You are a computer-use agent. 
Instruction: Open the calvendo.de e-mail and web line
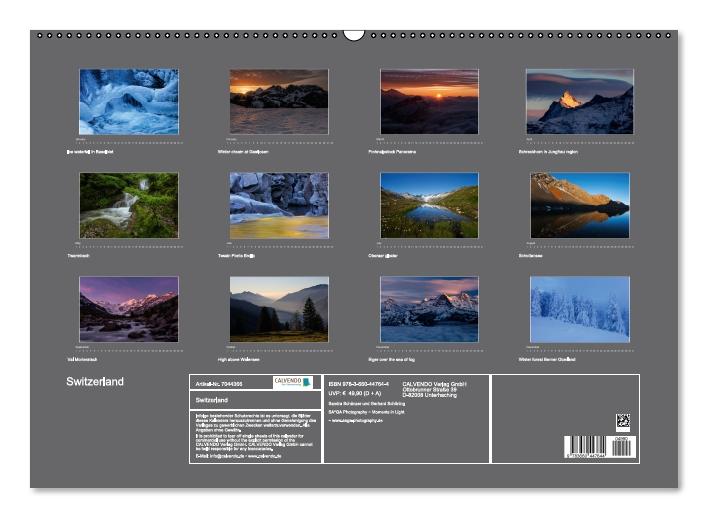[238, 456]
